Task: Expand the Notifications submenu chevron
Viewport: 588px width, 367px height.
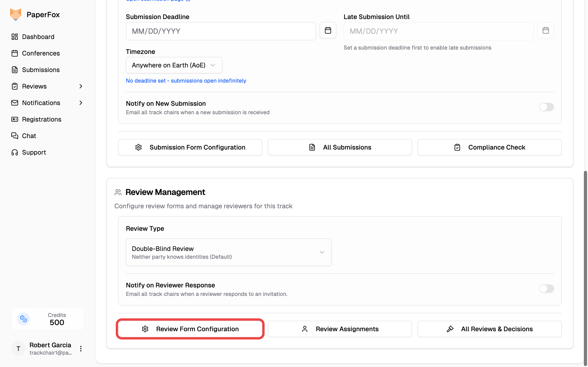Action: [x=81, y=103]
